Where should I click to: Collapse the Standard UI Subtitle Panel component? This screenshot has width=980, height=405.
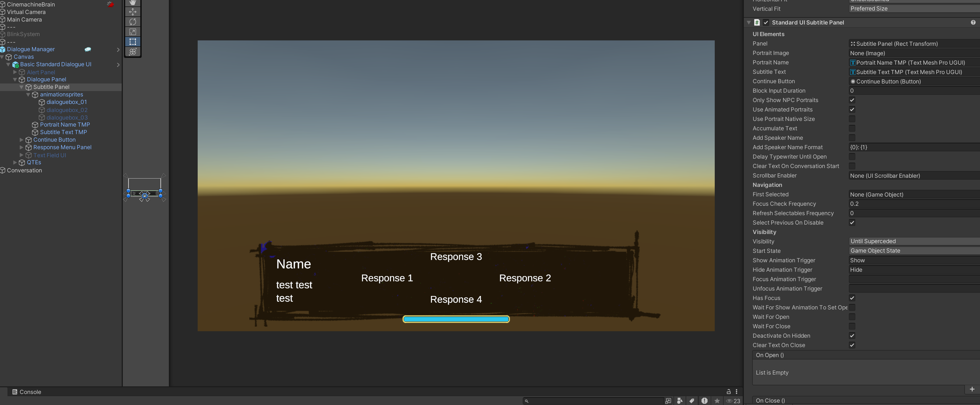(749, 22)
